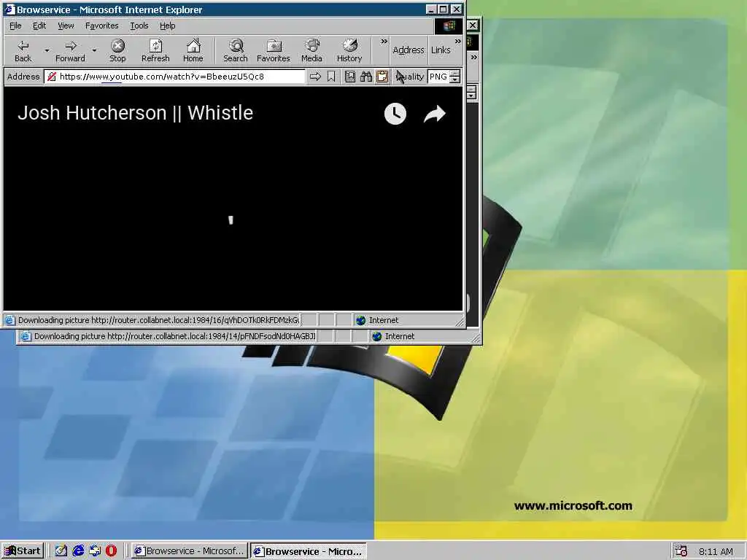The height and width of the screenshot is (560, 747).
Task: Open the Favorites menu
Action: coord(101,26)
